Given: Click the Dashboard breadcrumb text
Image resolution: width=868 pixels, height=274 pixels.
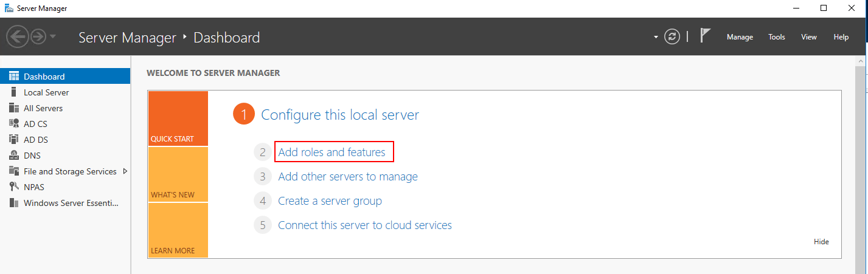Looking at the screenshot, I should point(226,38).
